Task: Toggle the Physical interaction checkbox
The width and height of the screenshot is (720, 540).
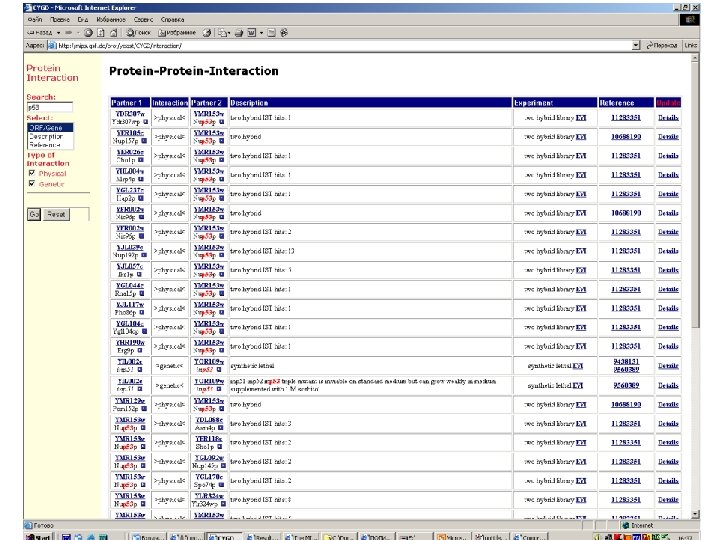Action: coord(32,173)
